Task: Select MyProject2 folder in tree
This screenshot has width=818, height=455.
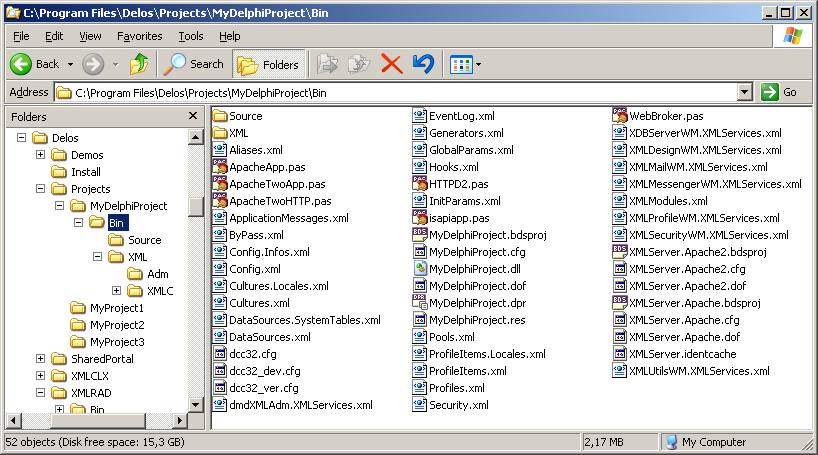Action: (x=116, y=325)
